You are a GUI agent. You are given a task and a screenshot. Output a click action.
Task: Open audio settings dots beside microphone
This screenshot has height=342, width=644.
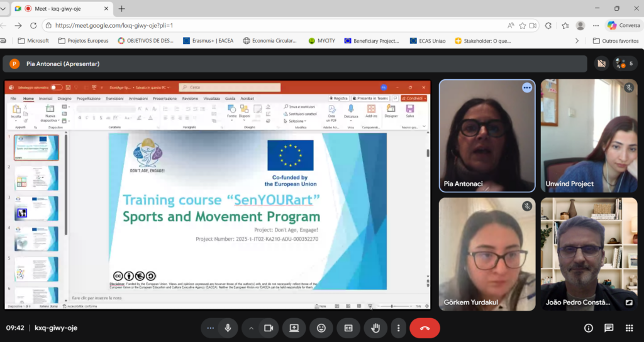(210, 328)
